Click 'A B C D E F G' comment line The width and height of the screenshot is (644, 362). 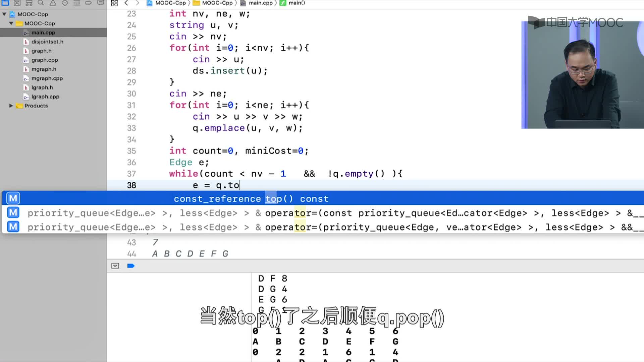(190, 254)
